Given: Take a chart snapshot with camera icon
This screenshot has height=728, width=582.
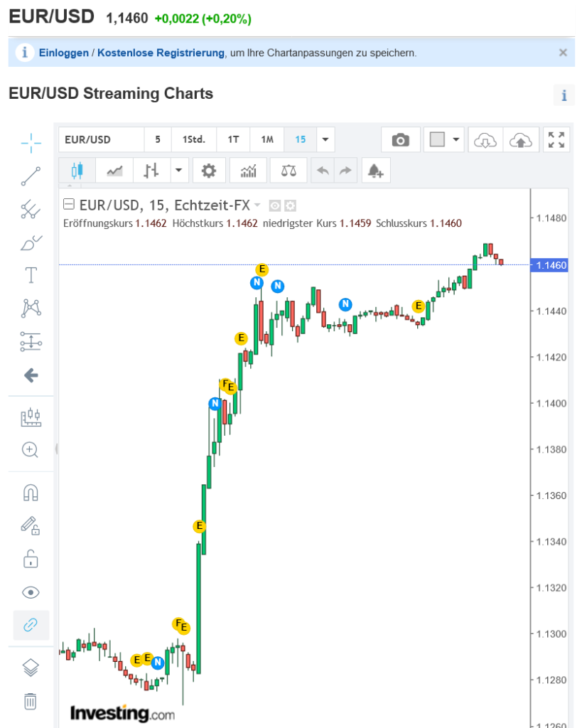Looking at the screenshot, I should 401,139.
